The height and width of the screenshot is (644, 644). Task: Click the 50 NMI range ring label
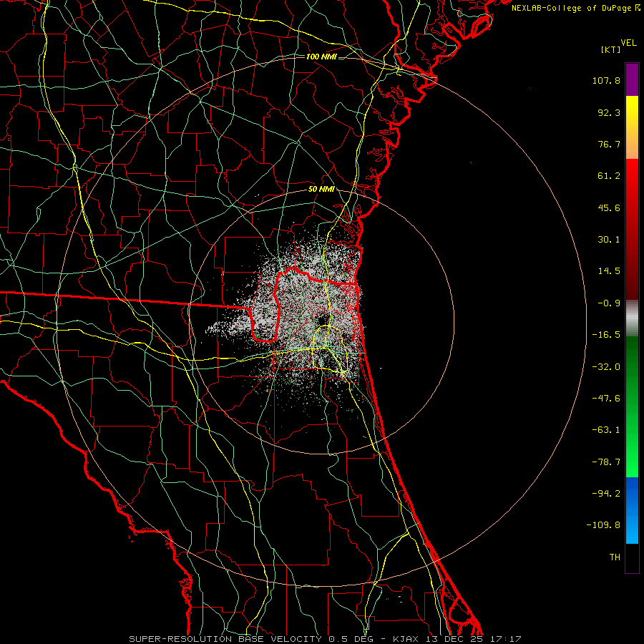(321, 190)
